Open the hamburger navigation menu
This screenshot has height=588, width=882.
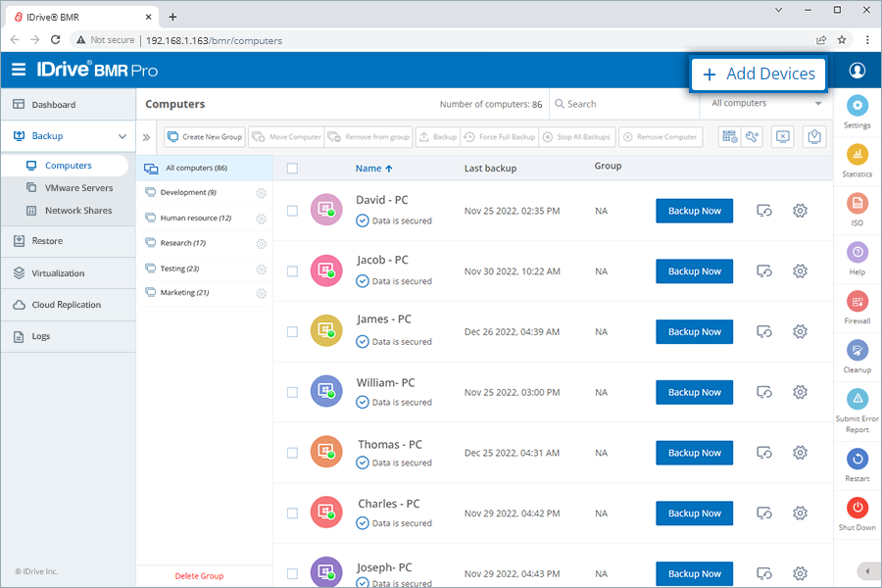click(x=19, y=70)
